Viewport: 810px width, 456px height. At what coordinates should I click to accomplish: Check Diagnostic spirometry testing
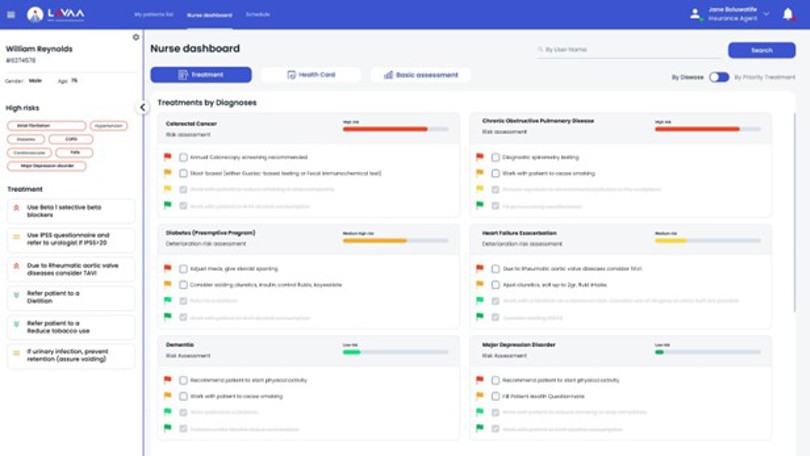(495, 157)
